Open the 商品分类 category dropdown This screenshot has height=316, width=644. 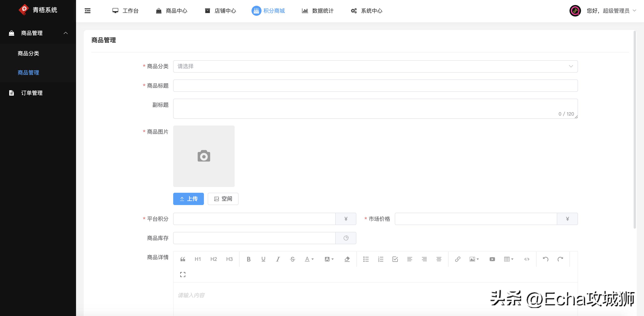click(x=375, y=66)
